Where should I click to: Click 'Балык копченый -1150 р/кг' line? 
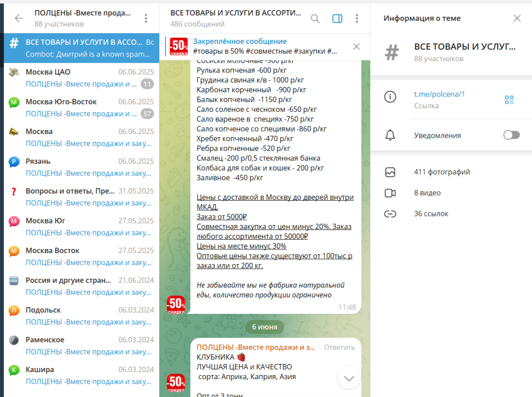pyautogui.click(x=244, y=100)
